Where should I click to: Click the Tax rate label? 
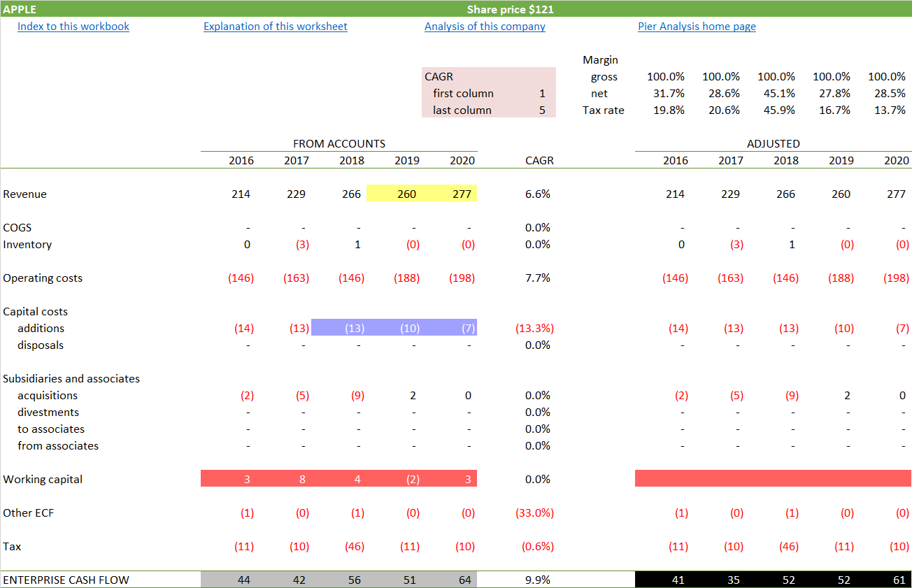pyautogui.click(x=604, y=110)
